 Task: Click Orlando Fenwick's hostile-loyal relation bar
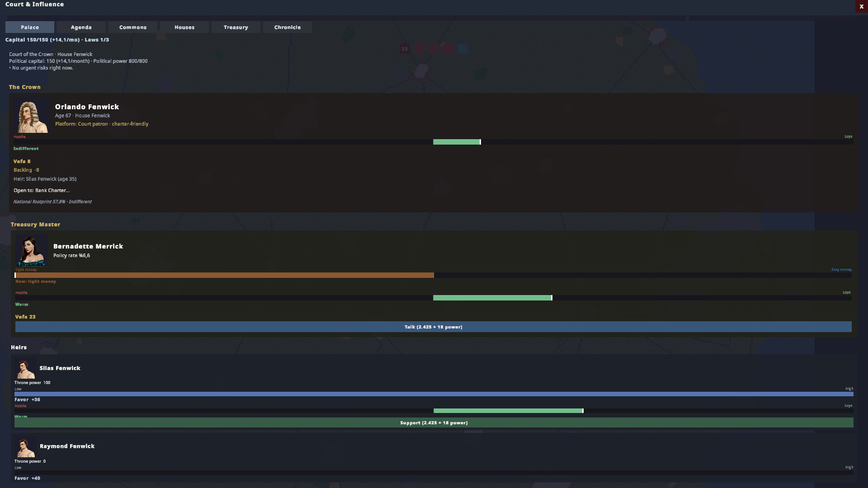point(434,142)
